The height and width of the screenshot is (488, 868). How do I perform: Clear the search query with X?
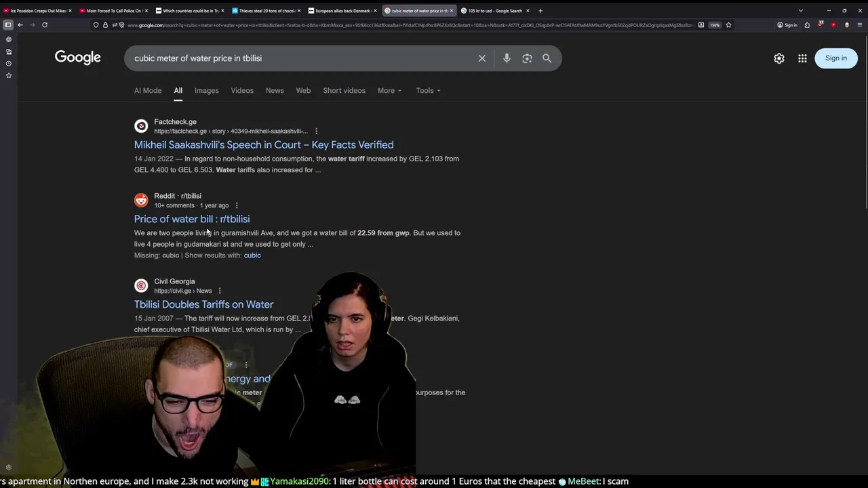[482, 58]
